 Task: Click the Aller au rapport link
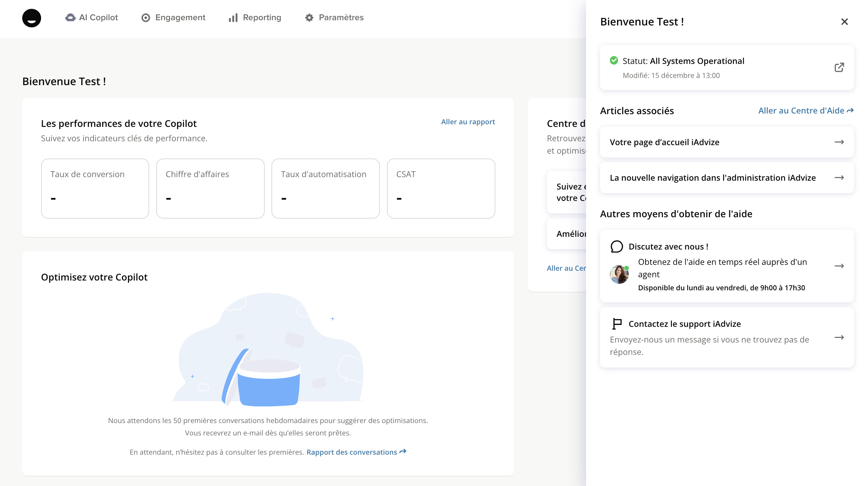(x=468, y=122)
